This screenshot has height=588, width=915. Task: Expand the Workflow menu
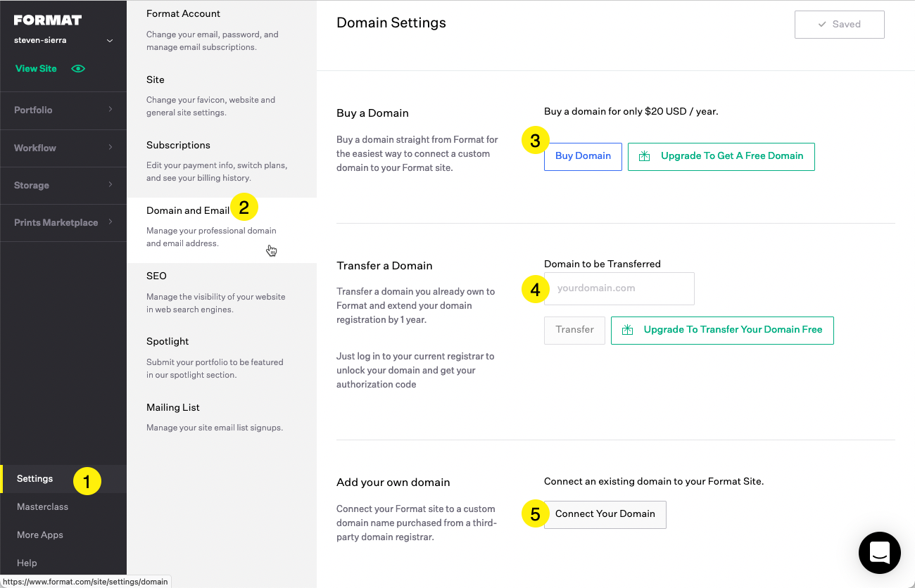tap(63, 148)
